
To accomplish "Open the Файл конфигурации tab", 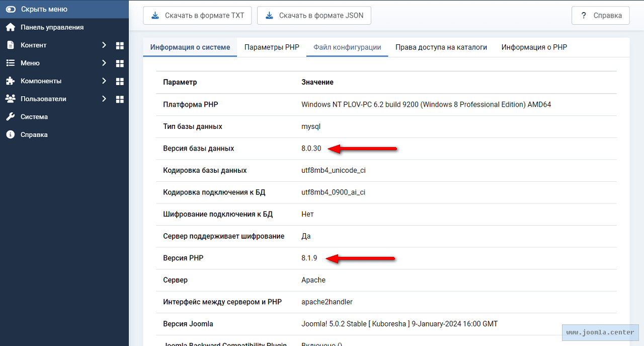I will coord(347,47).
